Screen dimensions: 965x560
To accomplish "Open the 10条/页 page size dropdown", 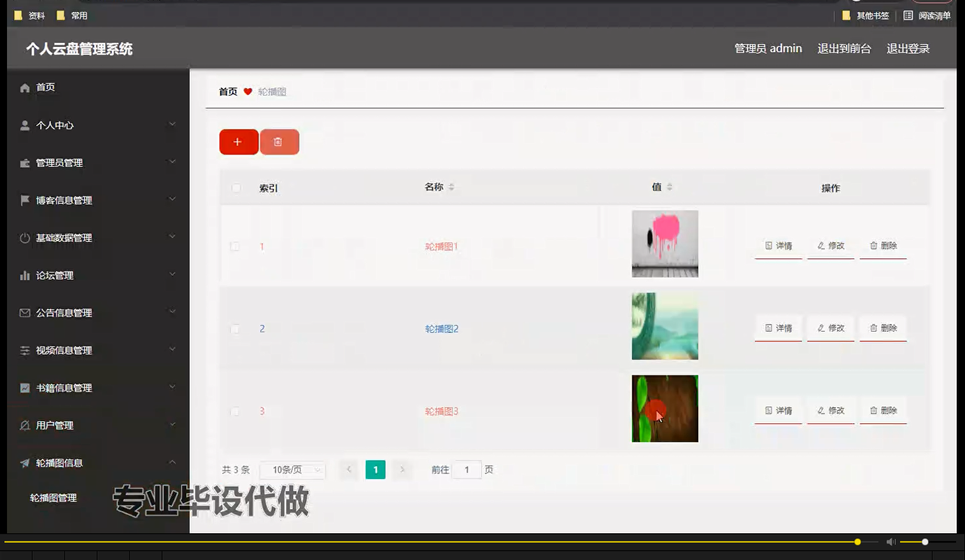I will click(x=292, y=470).
